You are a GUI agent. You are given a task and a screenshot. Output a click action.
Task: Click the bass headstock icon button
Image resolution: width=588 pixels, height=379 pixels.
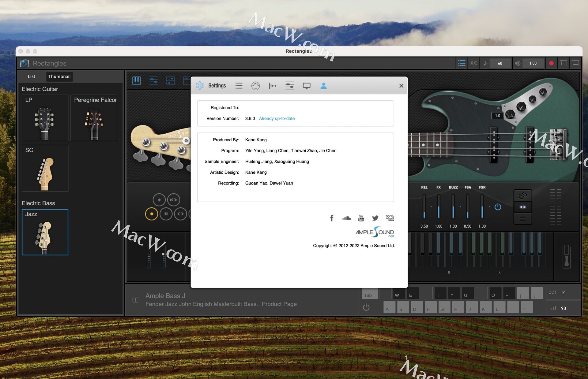pyautogui.click(x=523, y=195)
